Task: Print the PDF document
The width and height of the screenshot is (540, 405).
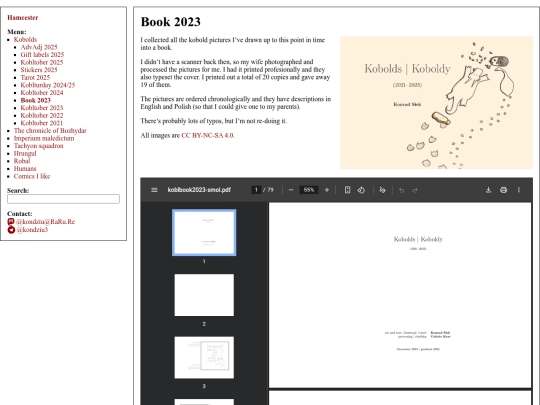Action: point(503,190)
